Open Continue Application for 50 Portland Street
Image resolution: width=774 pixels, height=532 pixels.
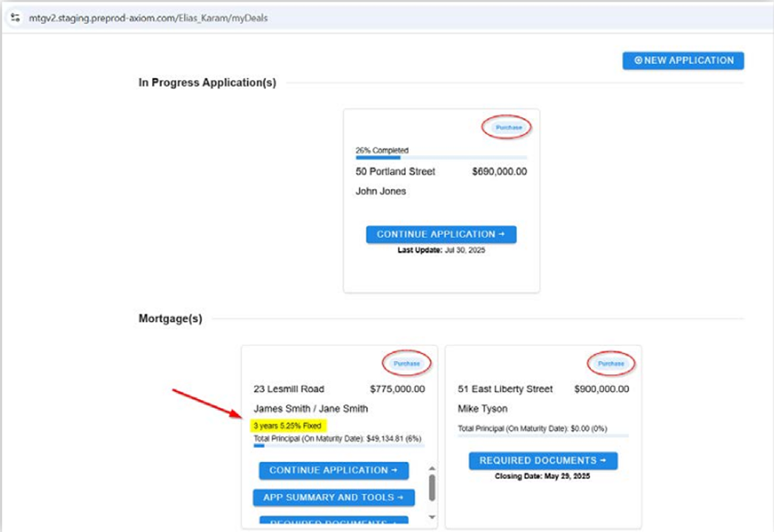point(441,234)
